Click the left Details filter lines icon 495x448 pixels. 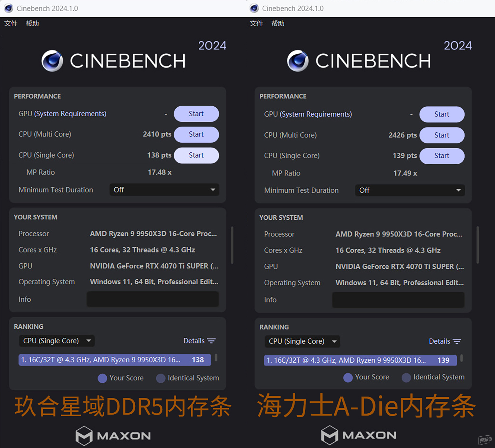pyautogui.click(x=211, y=341)
